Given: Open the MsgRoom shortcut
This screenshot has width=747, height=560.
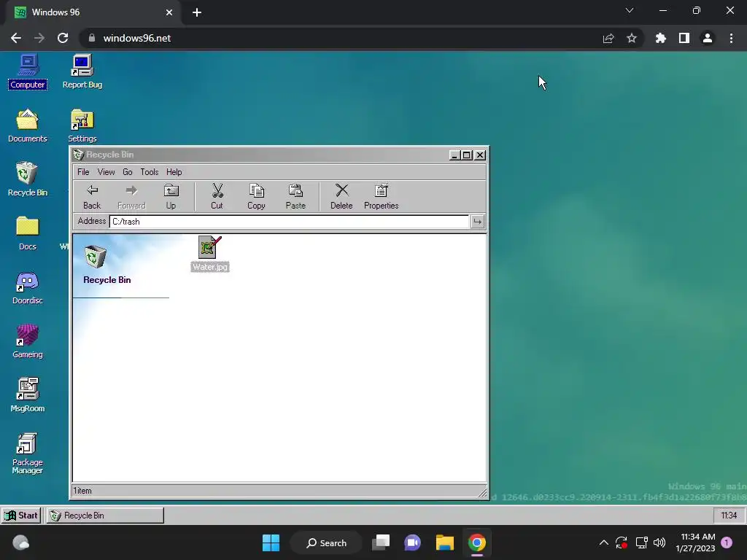Looking at the screenshot, I should point(28,395).
